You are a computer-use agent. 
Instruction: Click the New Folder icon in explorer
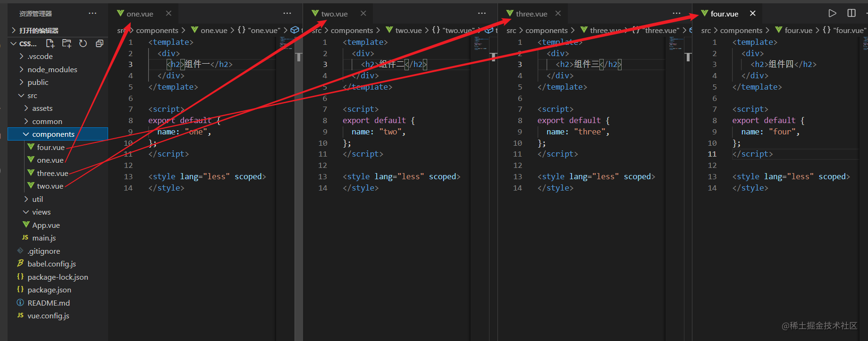coord(67,43)
